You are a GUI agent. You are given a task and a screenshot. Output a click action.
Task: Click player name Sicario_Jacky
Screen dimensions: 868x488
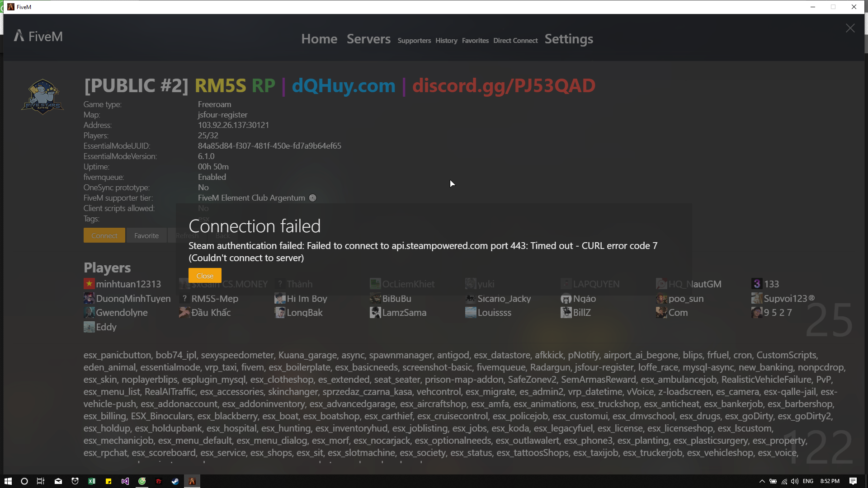pos(504,298)
